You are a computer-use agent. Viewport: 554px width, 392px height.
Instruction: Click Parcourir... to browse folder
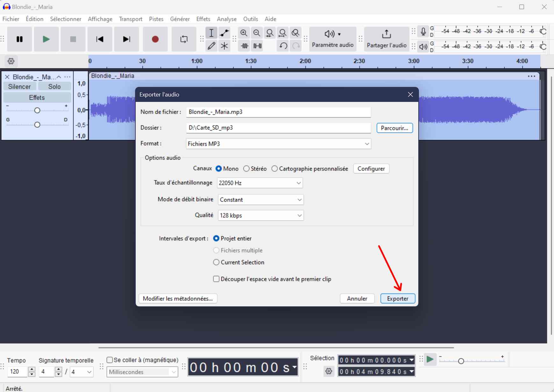[x=394, y=128]
